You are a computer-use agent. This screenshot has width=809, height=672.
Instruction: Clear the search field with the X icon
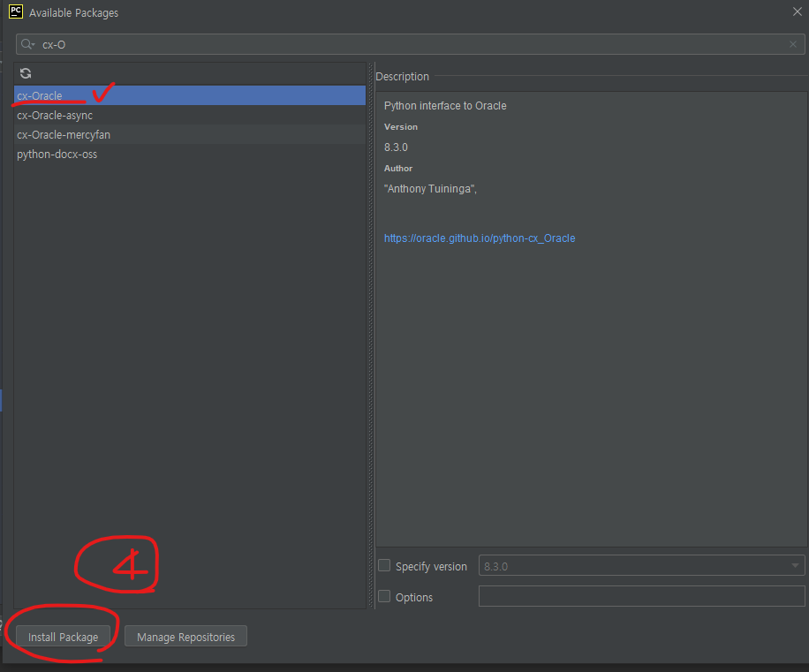793,44
